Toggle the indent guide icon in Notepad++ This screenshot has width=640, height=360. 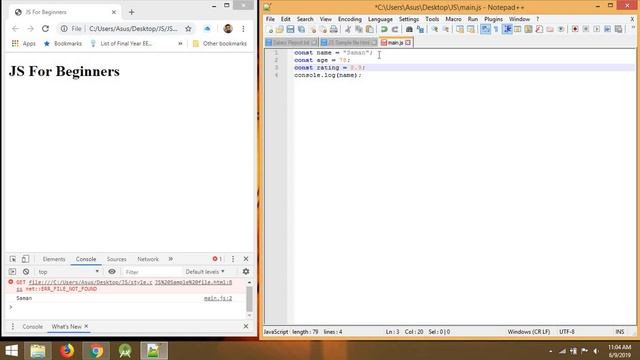pyautogui.click(x=507, y=29)
